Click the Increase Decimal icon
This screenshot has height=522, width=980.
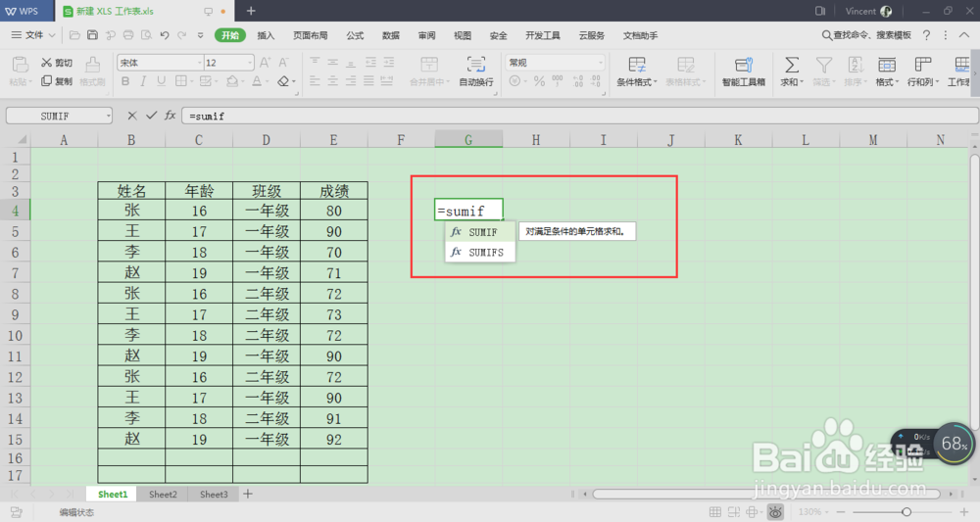[x=577, y=81]
